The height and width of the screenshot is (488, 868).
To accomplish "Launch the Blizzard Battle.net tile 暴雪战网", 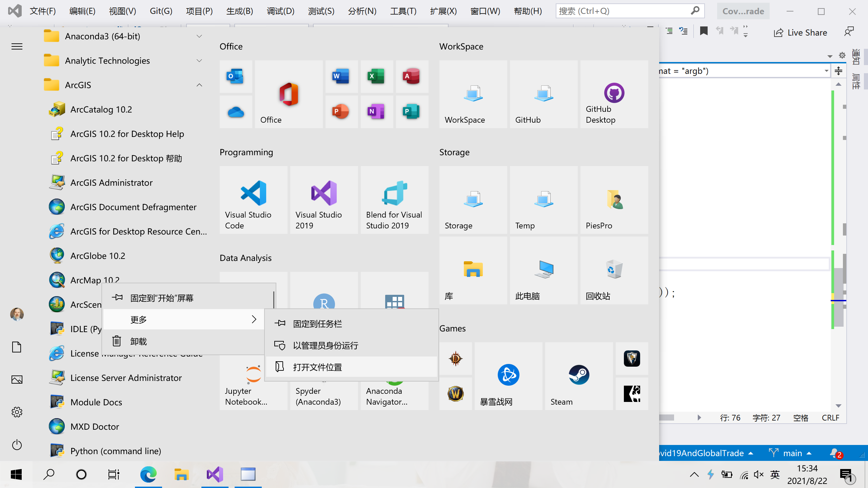I will (x=508, y=376).
